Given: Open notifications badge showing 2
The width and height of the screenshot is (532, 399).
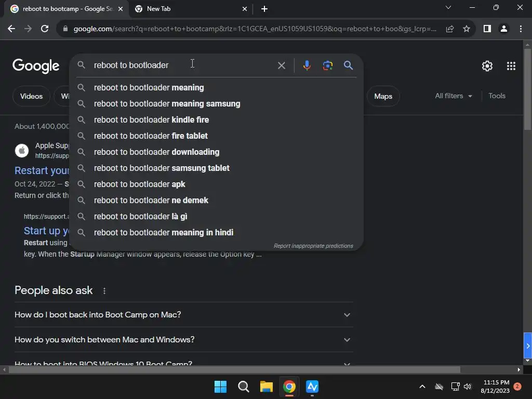Looking at the screenshot, I should click(x=517, y=387).
